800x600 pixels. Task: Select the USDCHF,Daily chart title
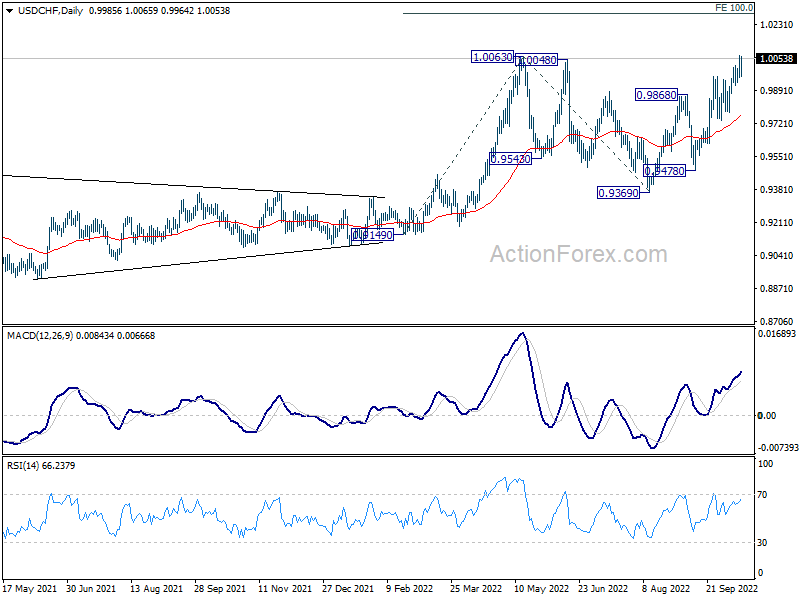[51, 11]
